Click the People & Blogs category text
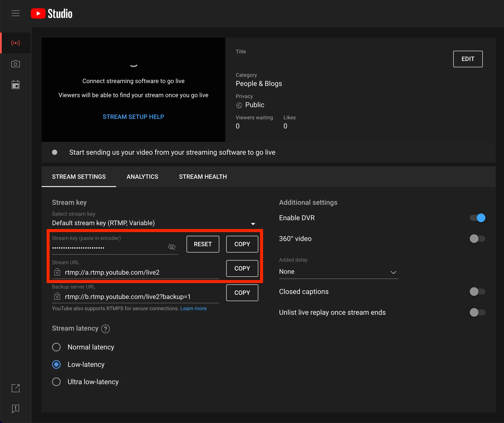 pos(259,84)
